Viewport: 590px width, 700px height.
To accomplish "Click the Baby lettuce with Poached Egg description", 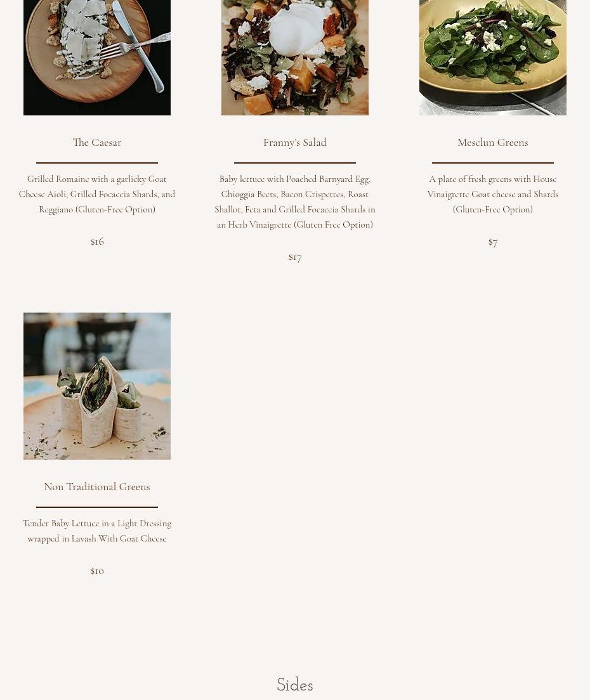I will coord(295,202).
